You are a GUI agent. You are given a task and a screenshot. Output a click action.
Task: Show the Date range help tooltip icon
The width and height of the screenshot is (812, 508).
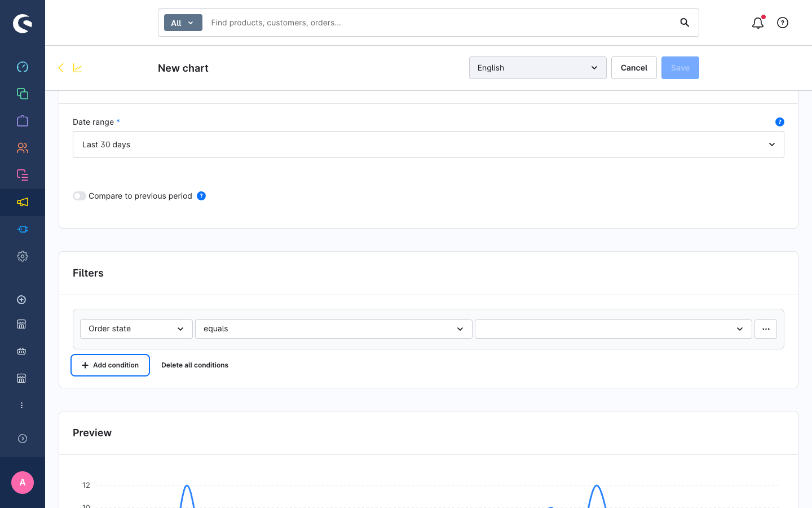pos(780,122)
